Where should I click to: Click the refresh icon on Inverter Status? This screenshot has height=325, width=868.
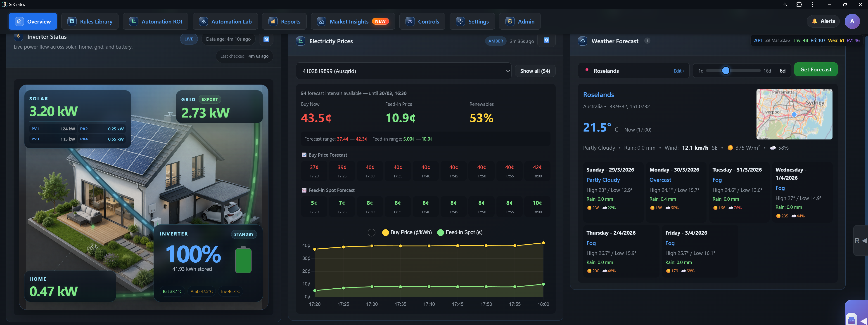pyautogui.click(x=266, y=39)
